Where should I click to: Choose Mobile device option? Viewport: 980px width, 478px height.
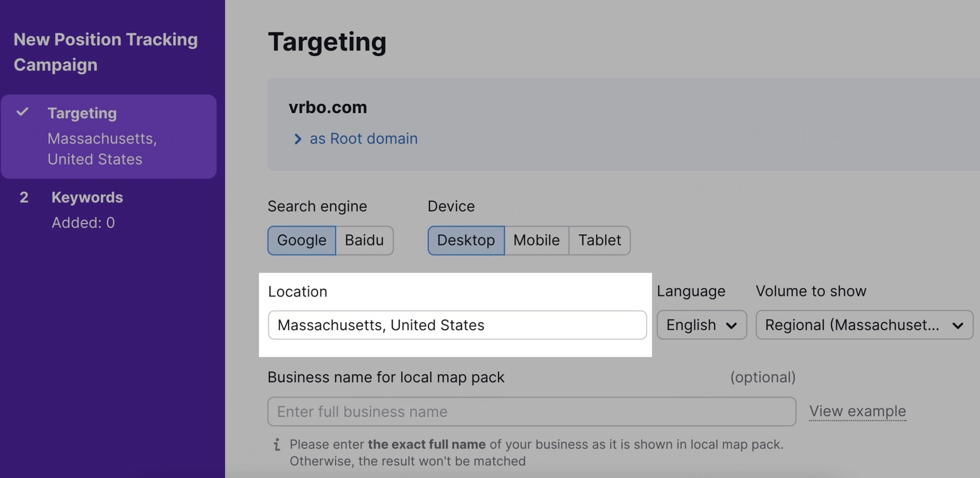(537, 240)
